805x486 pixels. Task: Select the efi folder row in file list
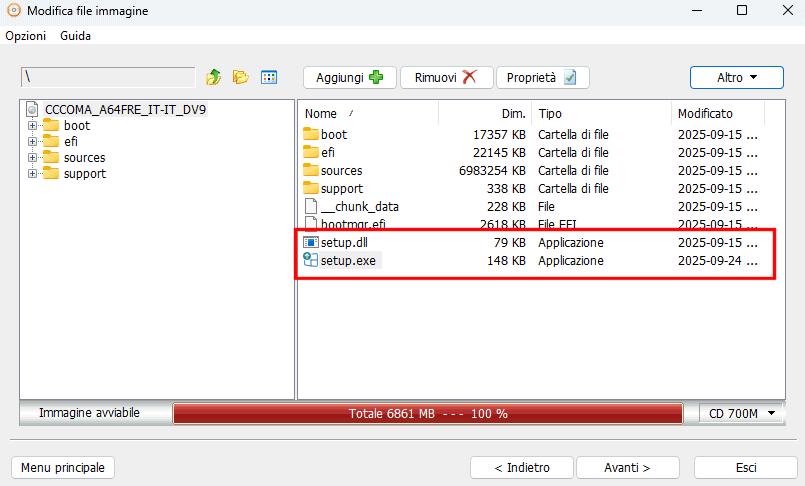click(x=531, y=152)
